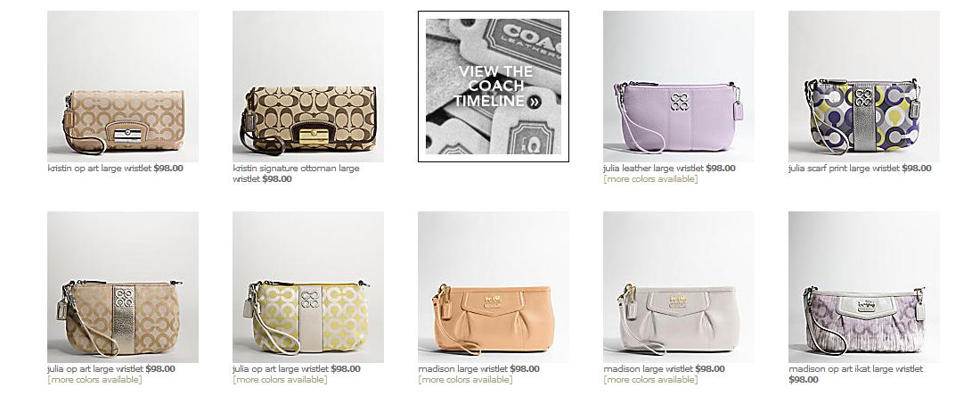The height and width of the screenshot is (404, 980).
Task: Select the madison op art ikat wristlet image
Action: coord(864,287)
